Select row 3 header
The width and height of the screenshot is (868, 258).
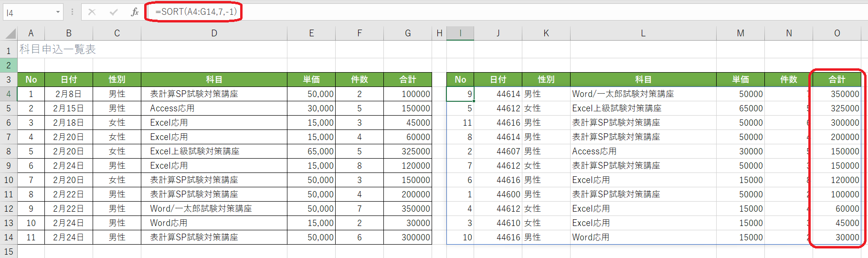pyautogui.click(x=9, y=80)
